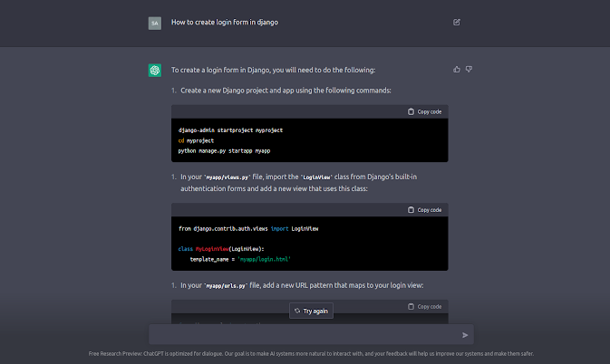Give the response a thumbs up
This screenshot has height=364, width=610.
coord(457,69)
